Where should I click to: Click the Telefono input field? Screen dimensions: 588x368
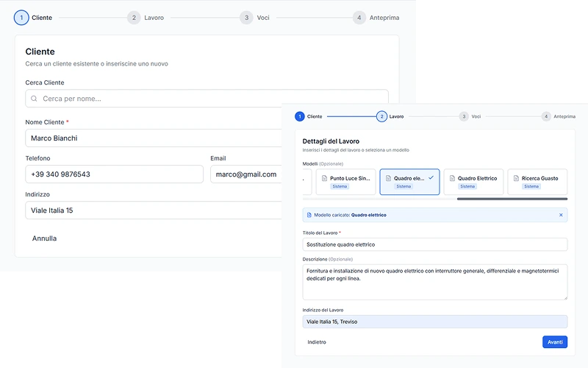[x=114, y=174]
